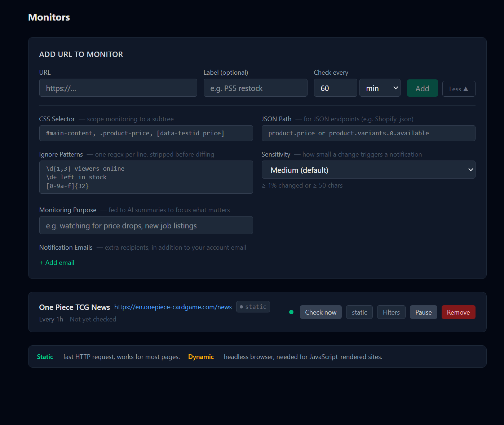Click the green Add button
This screenshot has height=425, width=504.
coord(422,88)
